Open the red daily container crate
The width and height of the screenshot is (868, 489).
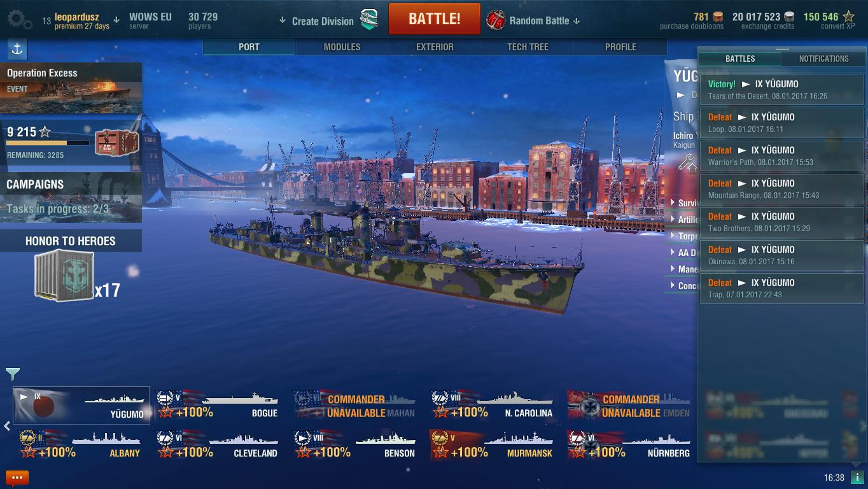(117, 142)
